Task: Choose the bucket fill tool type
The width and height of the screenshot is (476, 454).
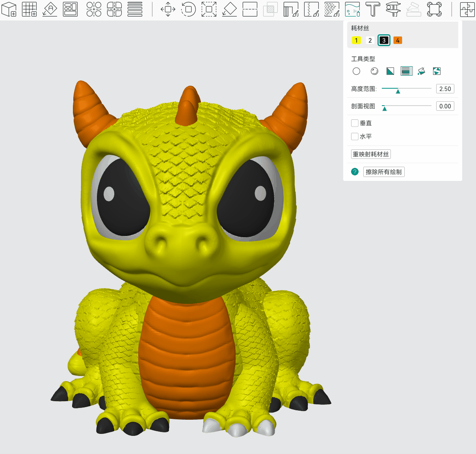Action: point(421,71)
